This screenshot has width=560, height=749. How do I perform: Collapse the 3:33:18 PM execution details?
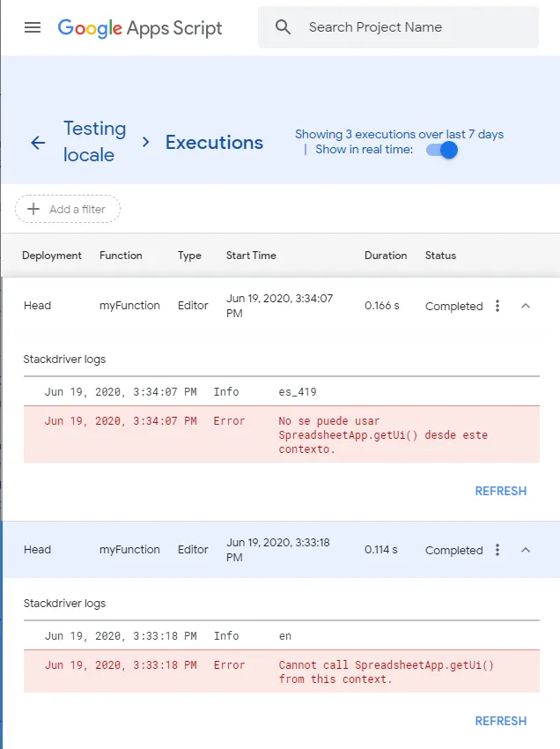(x=526, y=550)
